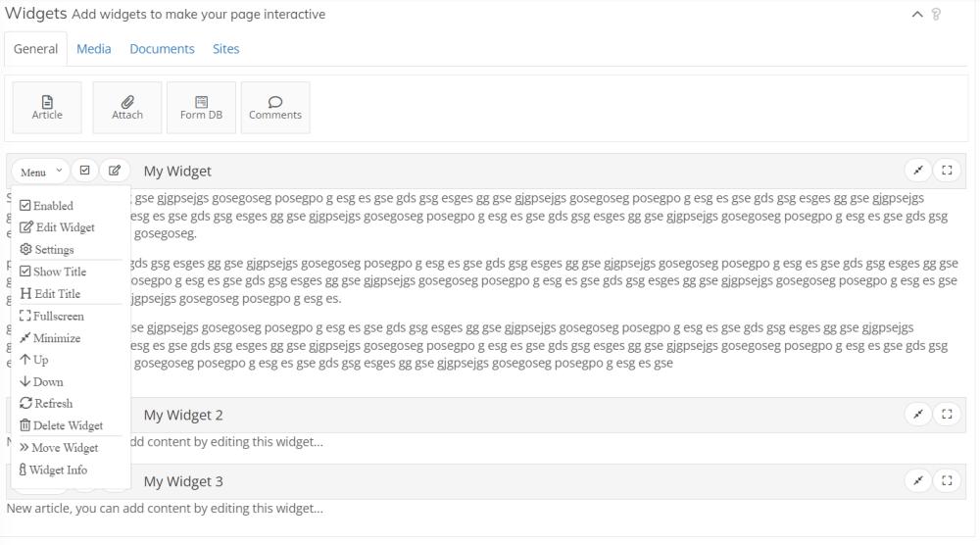Add a Form DB widget

(x=201, y=108)
